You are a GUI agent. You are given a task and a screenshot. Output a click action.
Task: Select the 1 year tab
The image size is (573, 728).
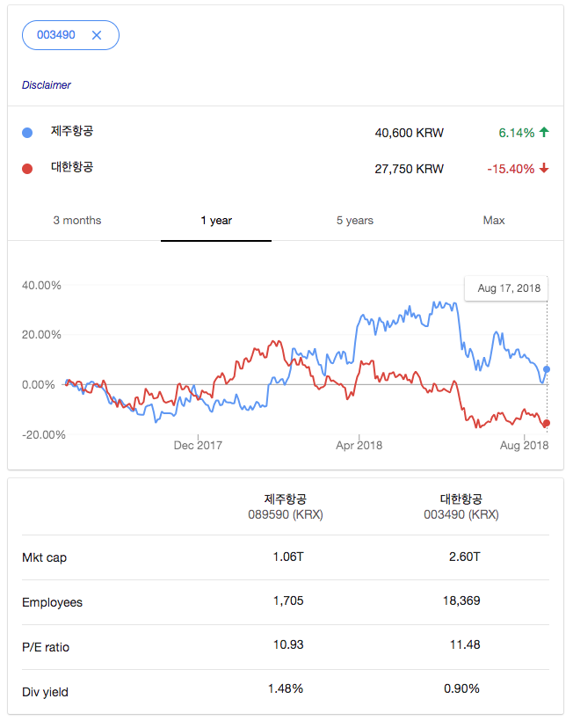(x=216, y=221)
